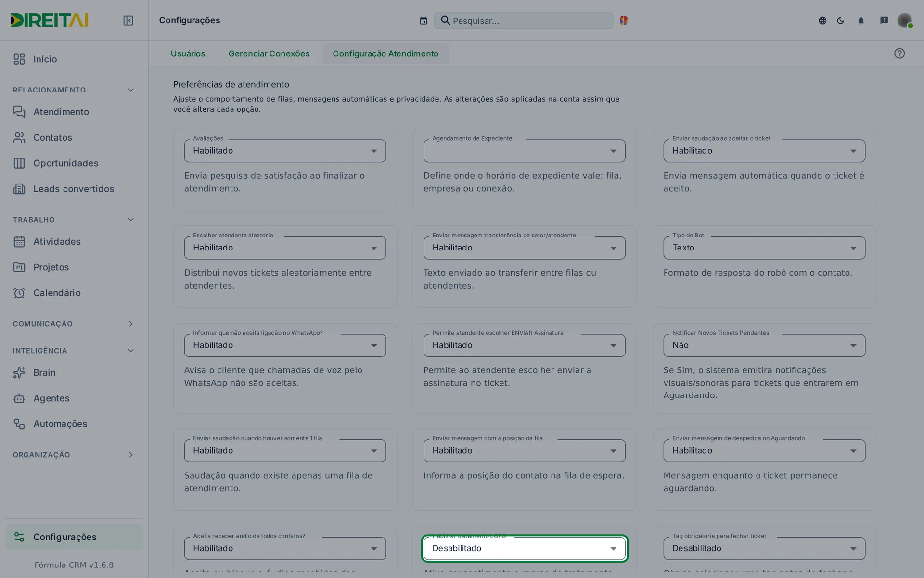This screenshot has width=924, height=578.
Task: Toggle dark mode with the moon icon
Action: coord(841,20)
